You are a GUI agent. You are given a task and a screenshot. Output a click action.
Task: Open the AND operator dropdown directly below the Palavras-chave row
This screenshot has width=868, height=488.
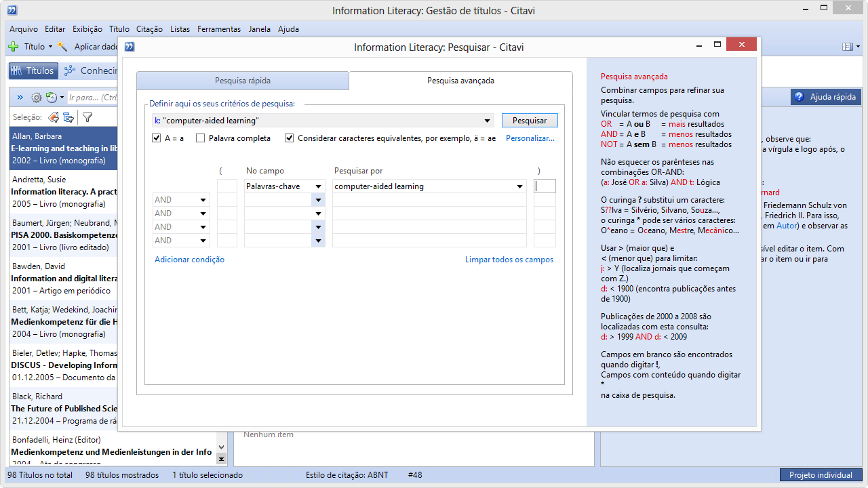pyautogui.click(x=203, y=200)
